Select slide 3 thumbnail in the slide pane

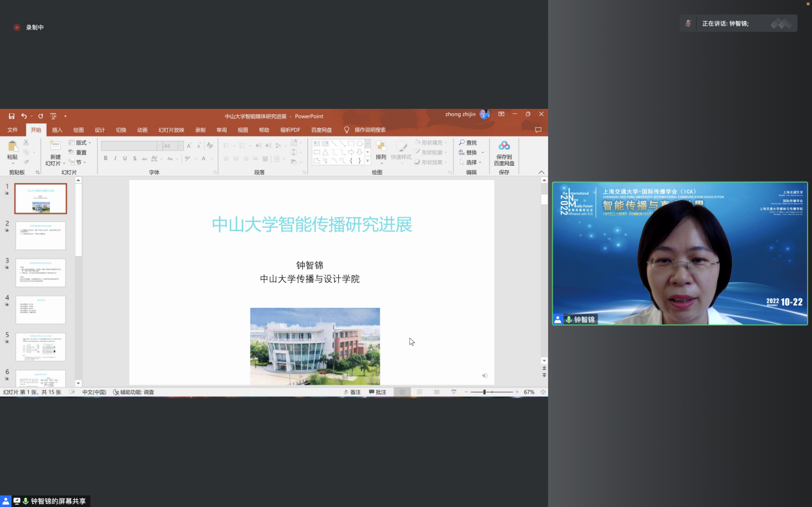pos(40,273)
